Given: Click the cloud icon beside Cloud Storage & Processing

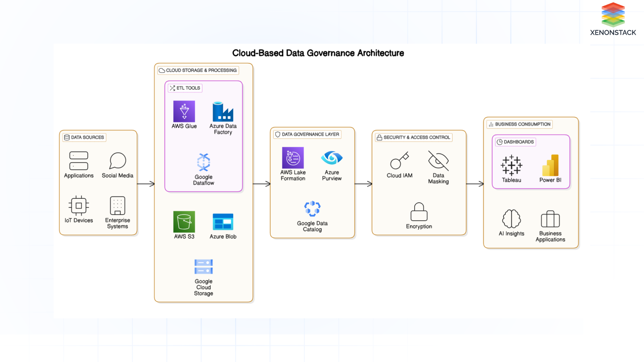Looking at the screenshot, I should pos(162,70).
